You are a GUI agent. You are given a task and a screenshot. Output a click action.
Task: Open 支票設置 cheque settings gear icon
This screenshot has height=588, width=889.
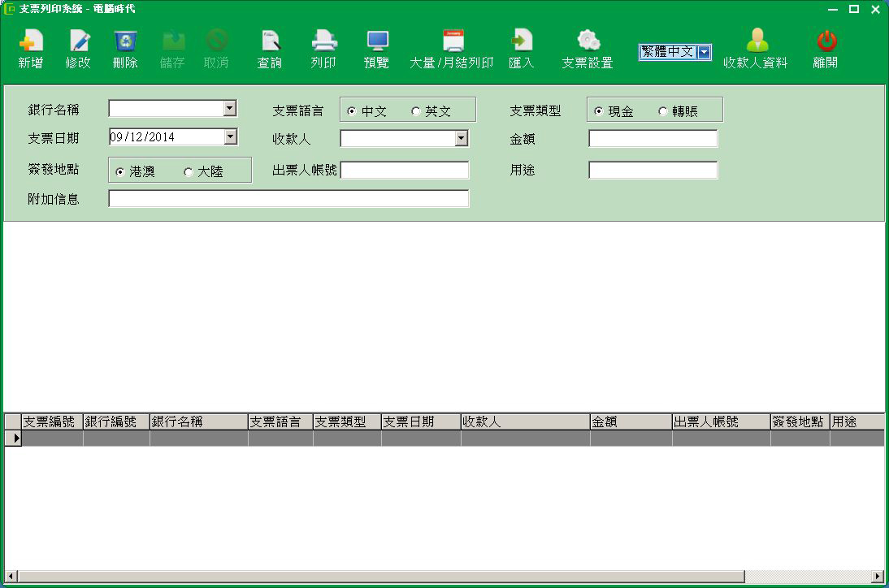pyautogui.click(x=588, y=41)
